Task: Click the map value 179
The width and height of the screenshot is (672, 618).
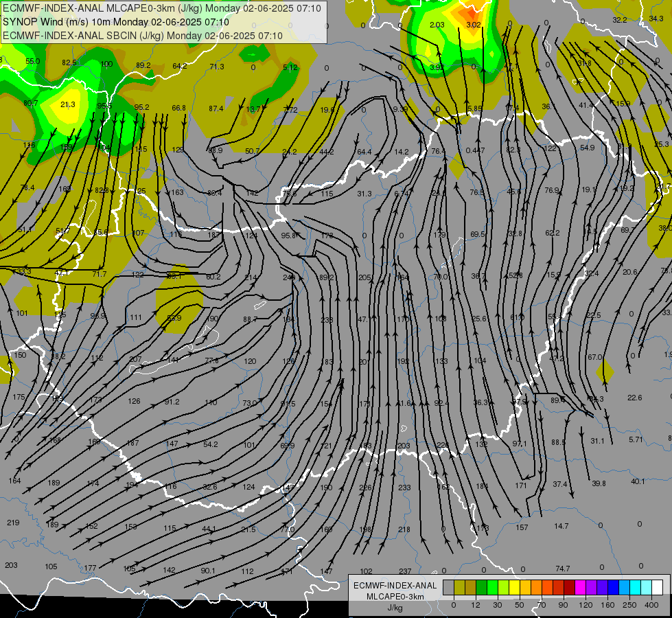Action: coord(440,235)
